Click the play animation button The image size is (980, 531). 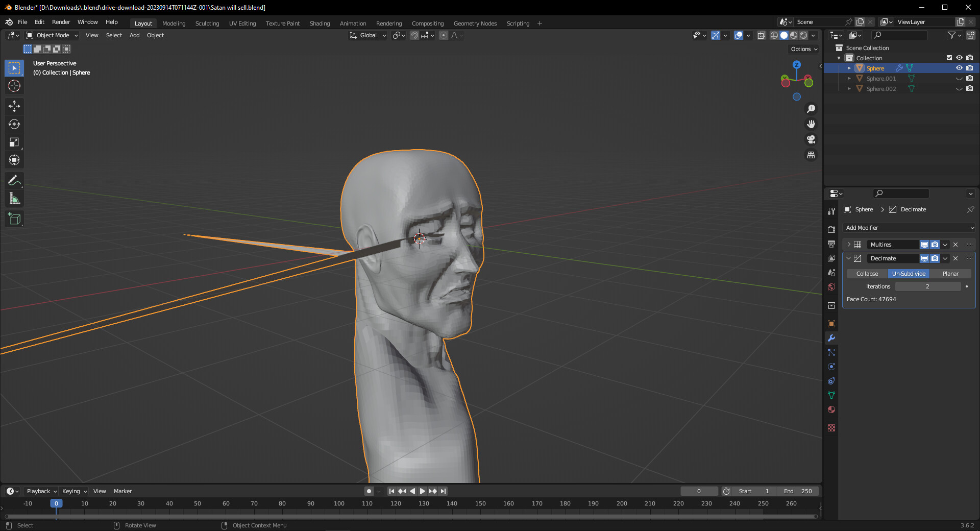tap(422, 491)
